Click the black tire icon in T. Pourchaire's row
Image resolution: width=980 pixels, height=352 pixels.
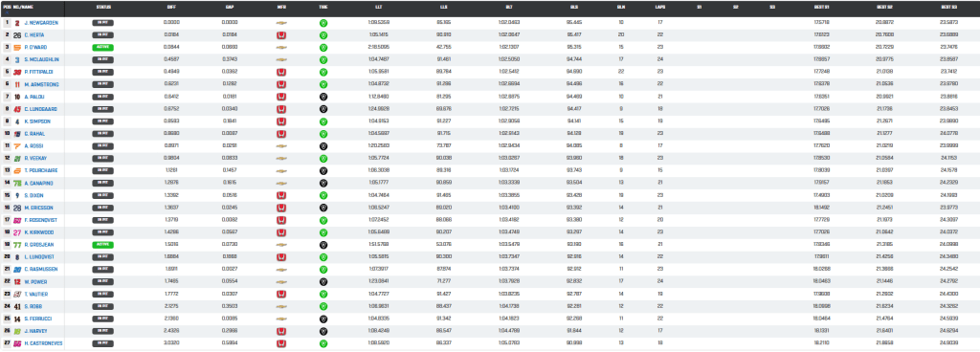323,170
